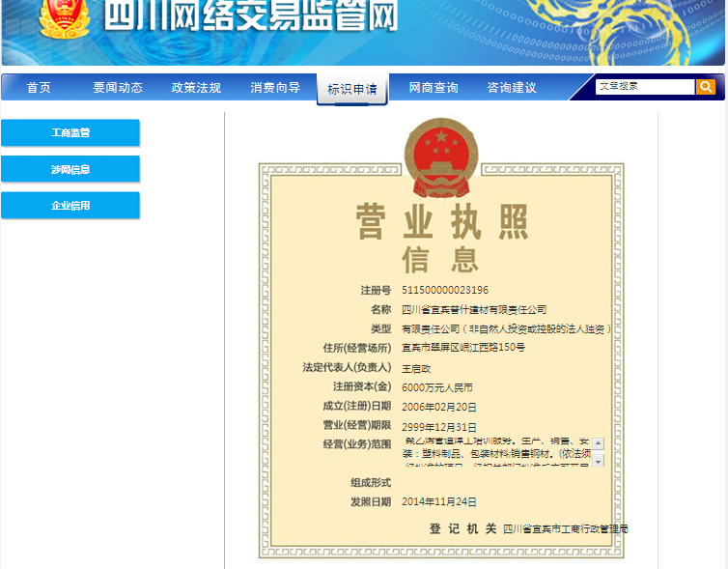Screen dimensions: 728x569
Task: Click the 涉网信息 sidebar button
Action: tap(70, 169)
